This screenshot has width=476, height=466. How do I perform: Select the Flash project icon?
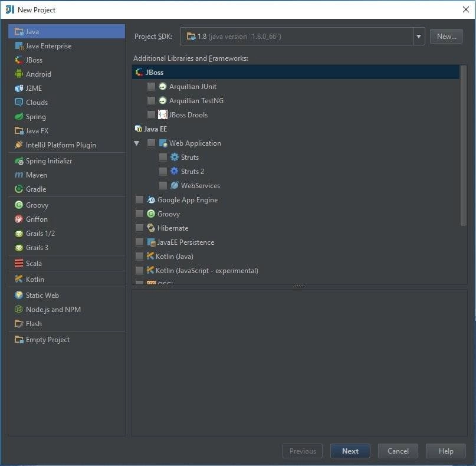[19, 324]
